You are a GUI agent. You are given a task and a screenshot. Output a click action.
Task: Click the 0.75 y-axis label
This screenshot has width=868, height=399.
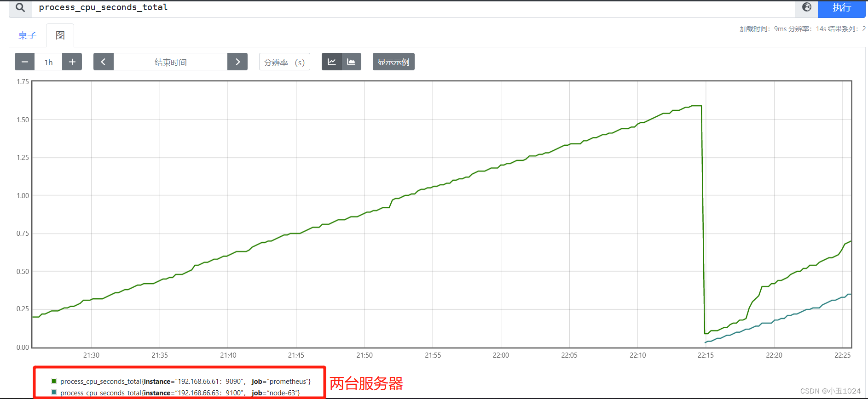[x=23, y=234]
